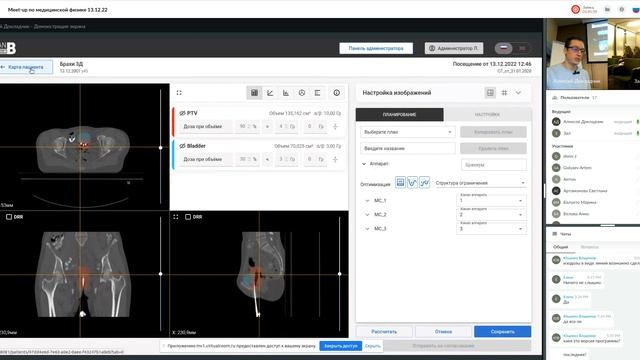Screen dimensions: 640x360
Task: Add a constraint to the PTV row
Action: pyautogui.click(x=335, y=127)
